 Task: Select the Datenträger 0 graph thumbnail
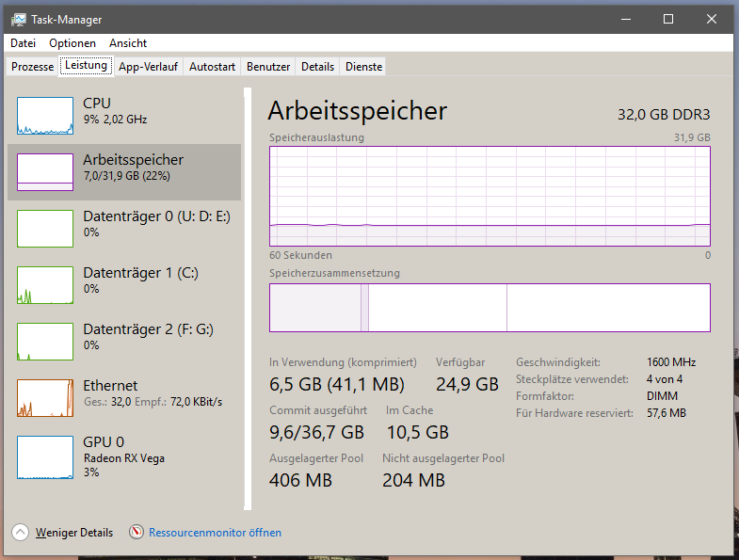45,229
